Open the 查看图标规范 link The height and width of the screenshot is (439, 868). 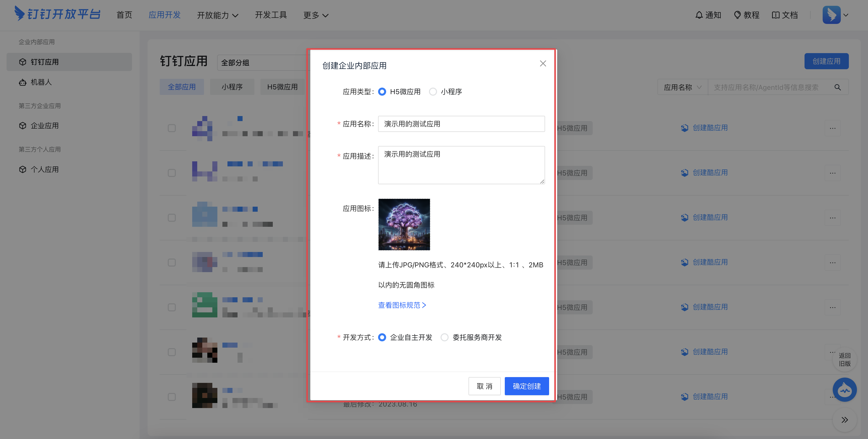click(402, 305)
